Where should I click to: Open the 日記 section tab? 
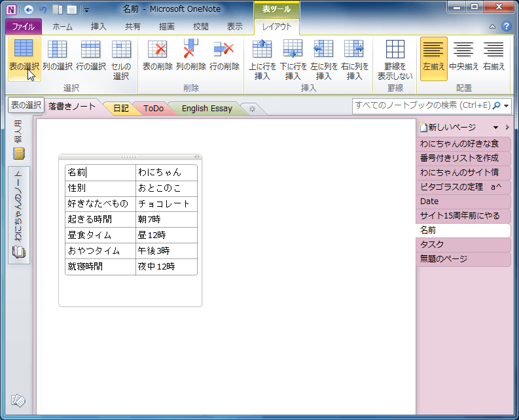point(121,109)
